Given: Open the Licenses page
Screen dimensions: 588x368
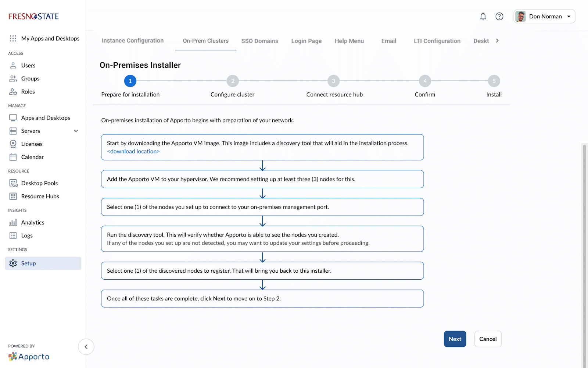Looking at the screenshot, I should [32, 144].
